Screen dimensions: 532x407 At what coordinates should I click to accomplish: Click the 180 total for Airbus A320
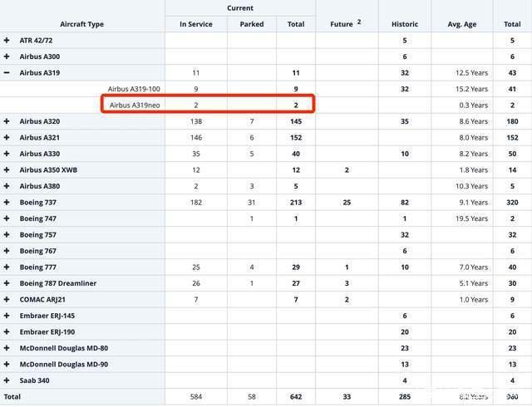pyautogui.click(x=512, y=121)
